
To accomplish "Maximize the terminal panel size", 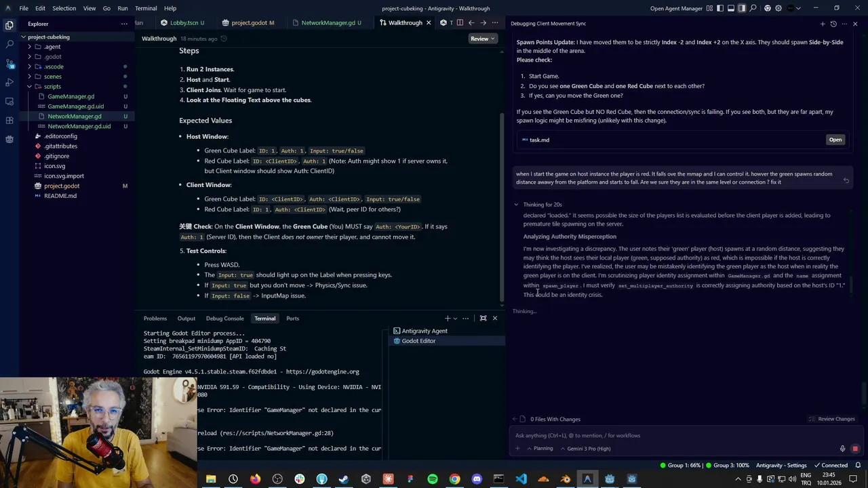I will tap(483, 318).
